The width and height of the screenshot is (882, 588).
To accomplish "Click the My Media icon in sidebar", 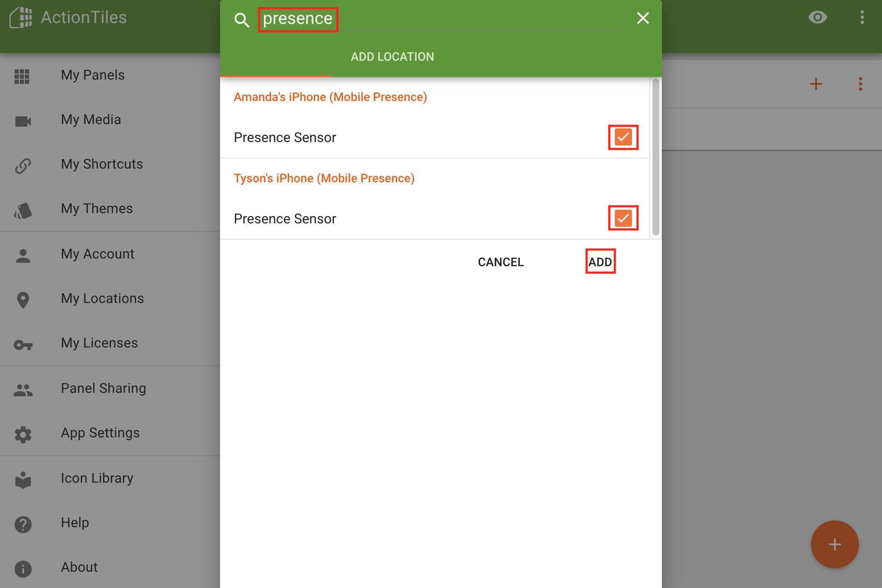I will 22,119.
